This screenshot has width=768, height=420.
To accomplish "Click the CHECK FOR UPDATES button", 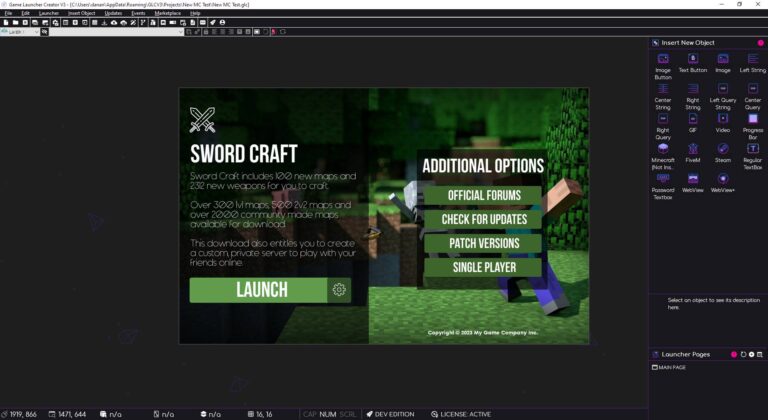I will click(x=484, y=219).
